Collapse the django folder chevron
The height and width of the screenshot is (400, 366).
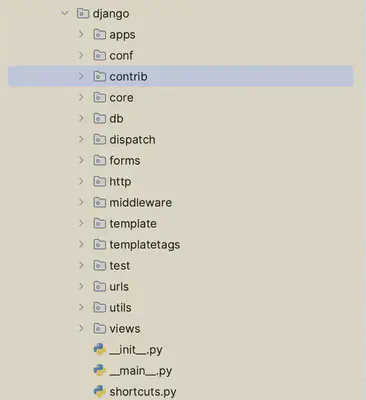click(x=65, y=13)
